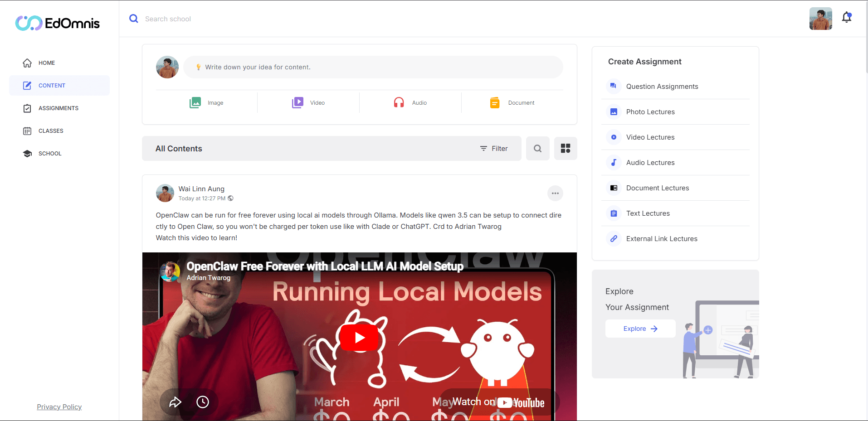868x421 pixels.
Task: Click the Adrian Twarog channel avatar
Action: point(170,271)
